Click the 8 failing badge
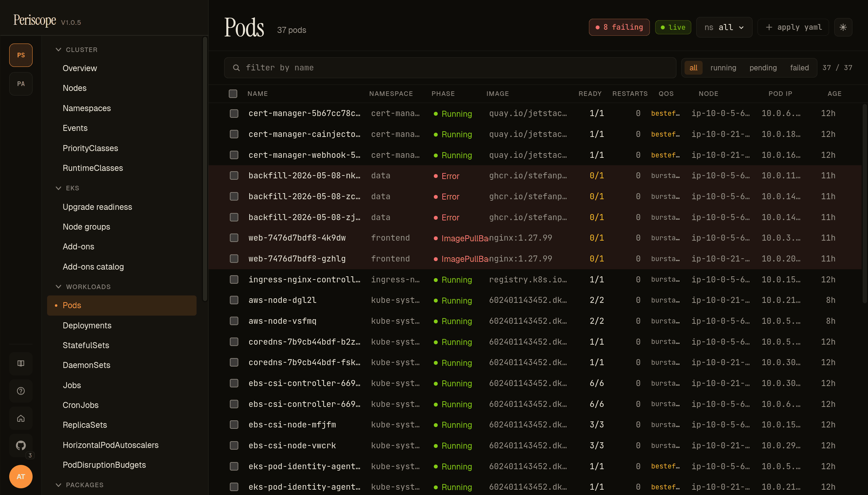This screenshot has height=495, width=868. coord(619,27)
